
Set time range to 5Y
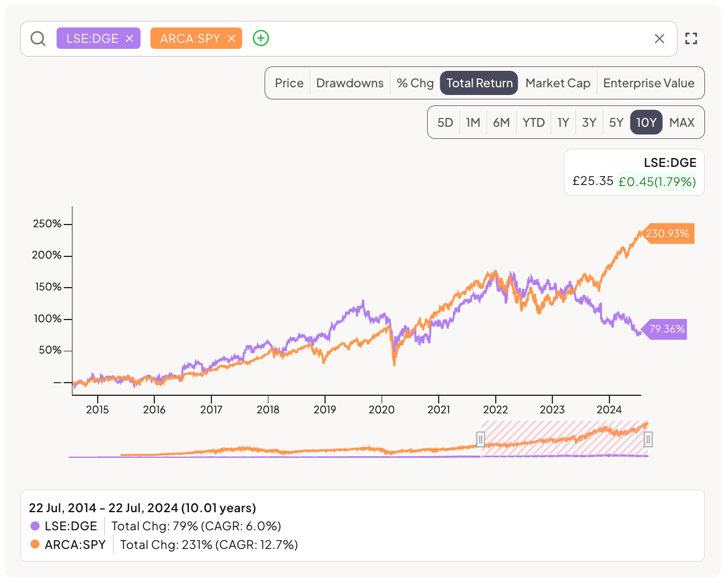click(x=617, y=122)
